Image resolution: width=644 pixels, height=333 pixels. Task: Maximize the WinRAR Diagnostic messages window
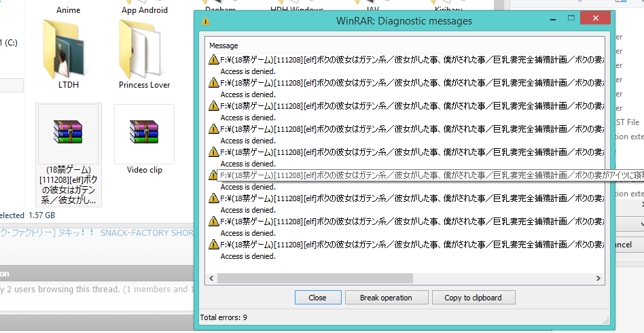pyautogui.click(x=572, y=18)
